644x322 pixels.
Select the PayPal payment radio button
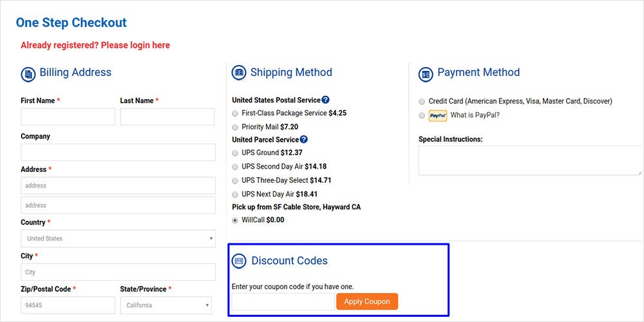coord(422,116)
